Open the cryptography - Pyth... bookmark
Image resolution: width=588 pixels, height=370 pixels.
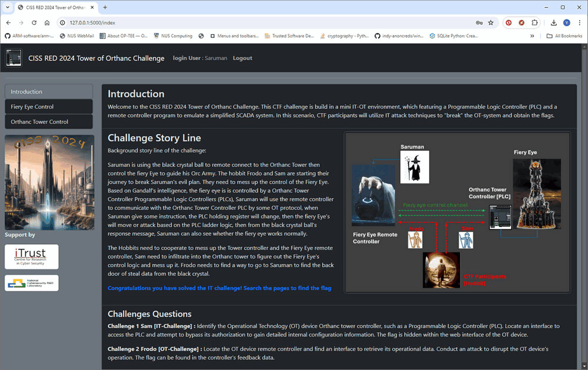(x=344, y=36)
